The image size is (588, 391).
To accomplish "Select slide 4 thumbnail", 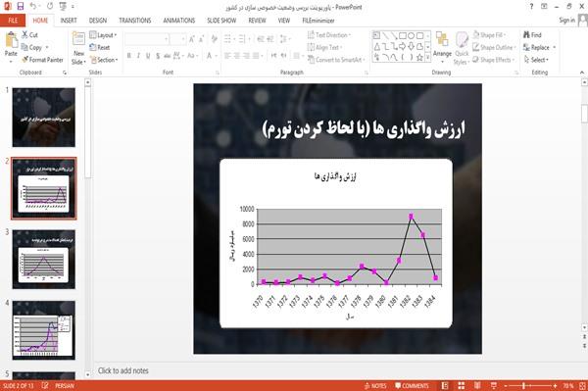I will point(44,330).
